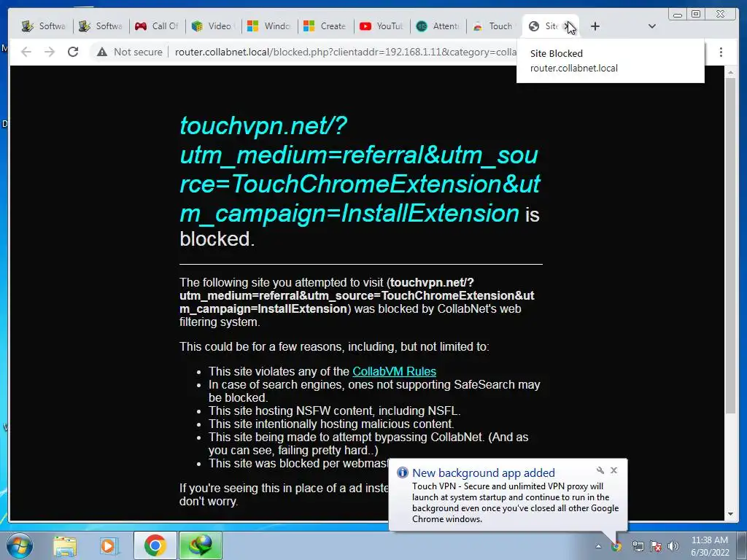Click the Chrome system tray icon
747x560 pixels.
click(616, 546)
